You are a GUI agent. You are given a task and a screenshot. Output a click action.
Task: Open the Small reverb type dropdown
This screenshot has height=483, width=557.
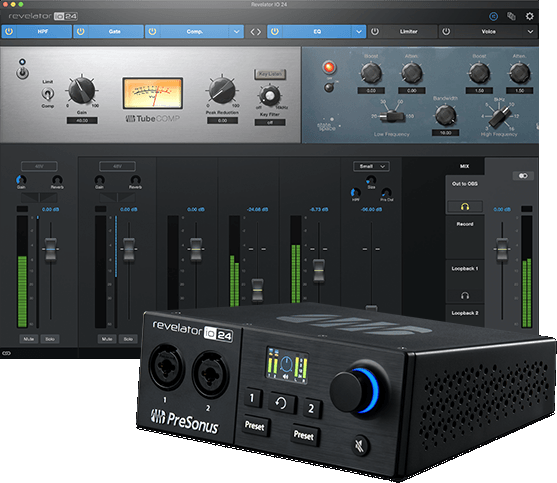tap(372, 166)
